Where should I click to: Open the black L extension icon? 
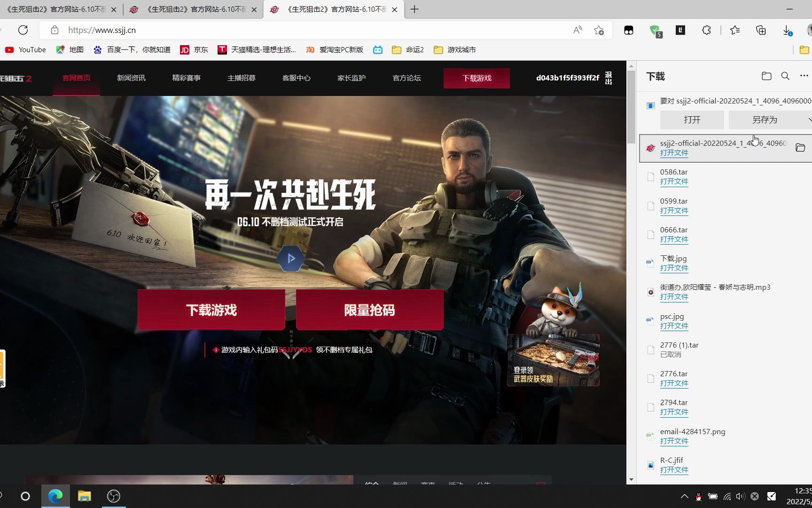coord(680,30)
